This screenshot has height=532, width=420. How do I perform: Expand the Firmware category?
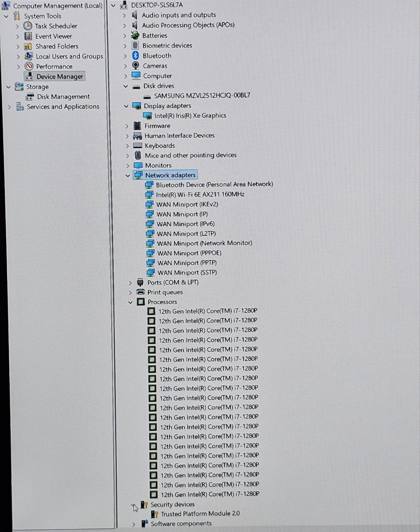127,126
